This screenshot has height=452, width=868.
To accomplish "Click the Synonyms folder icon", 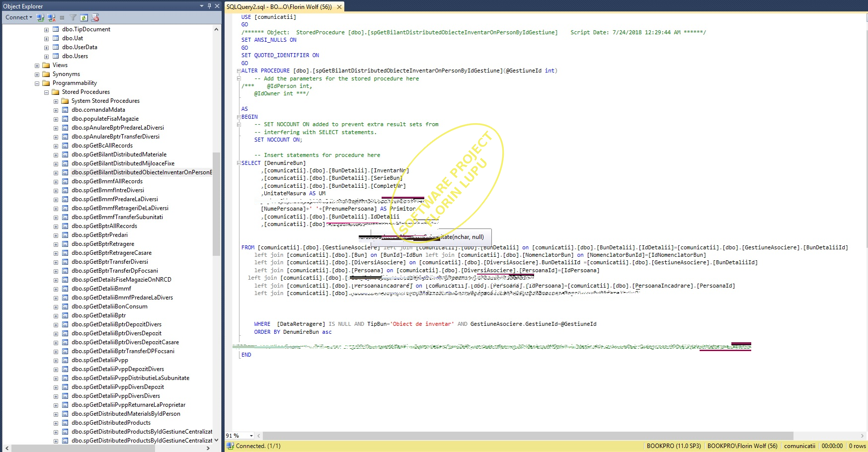I will click(46, 74).
